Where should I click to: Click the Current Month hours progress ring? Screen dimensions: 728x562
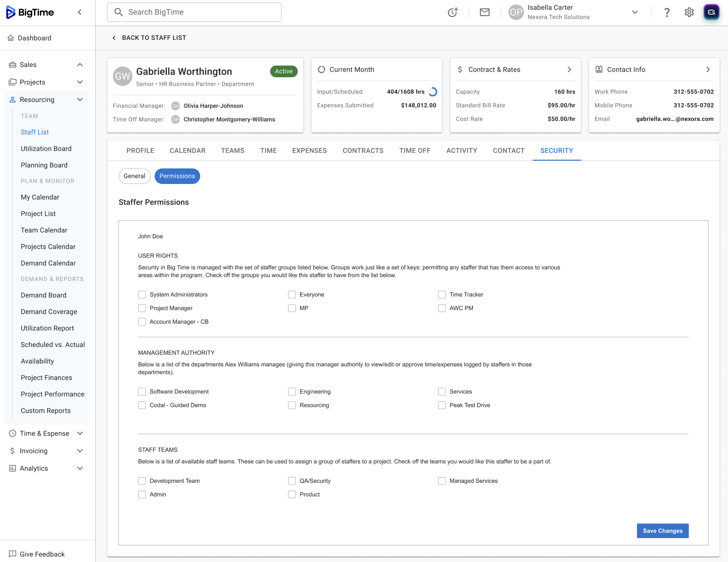(433, 92)
